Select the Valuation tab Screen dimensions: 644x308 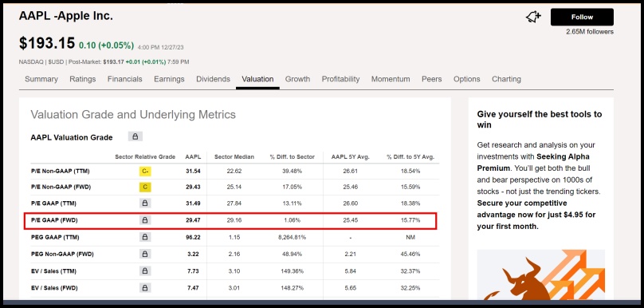[x=257, y=79]
